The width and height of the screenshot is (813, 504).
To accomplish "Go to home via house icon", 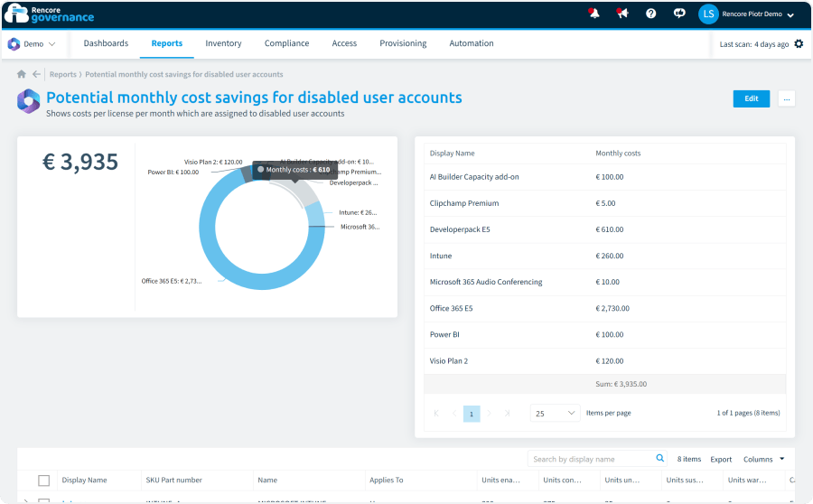I will (x=22, y=74).
